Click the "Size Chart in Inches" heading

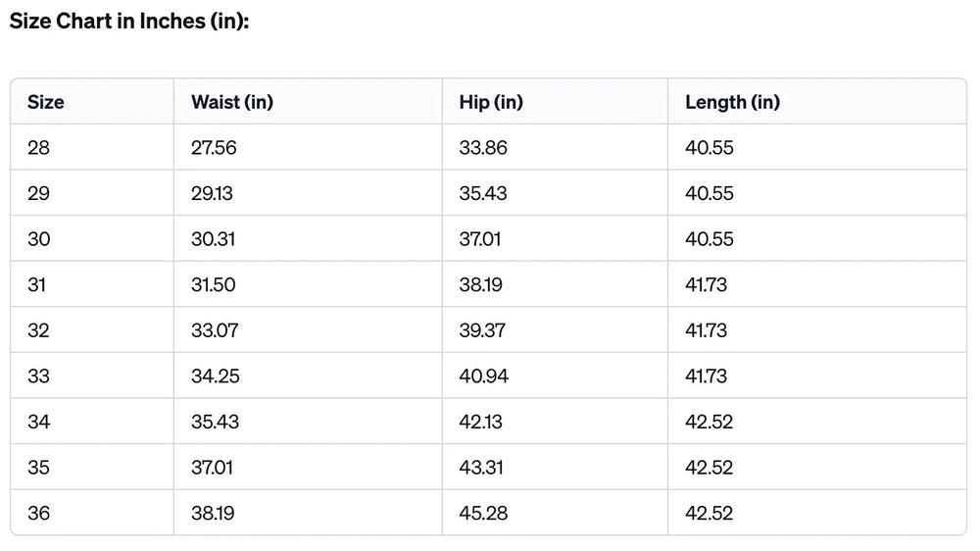coord(129,22)
